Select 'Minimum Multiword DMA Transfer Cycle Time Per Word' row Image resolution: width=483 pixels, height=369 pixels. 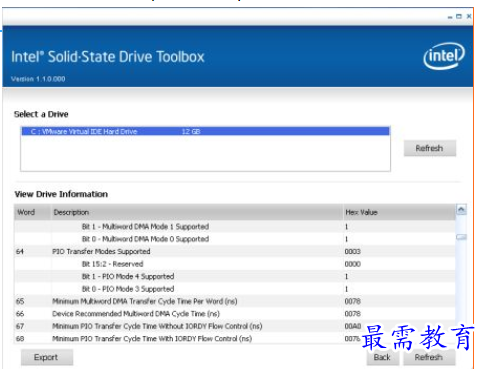[235, 301]
